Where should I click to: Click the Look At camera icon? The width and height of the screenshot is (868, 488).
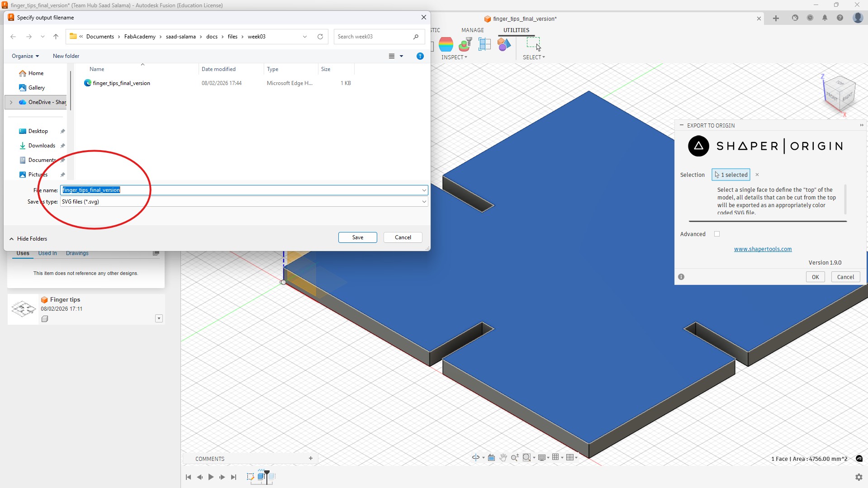(x=491, y=458)
